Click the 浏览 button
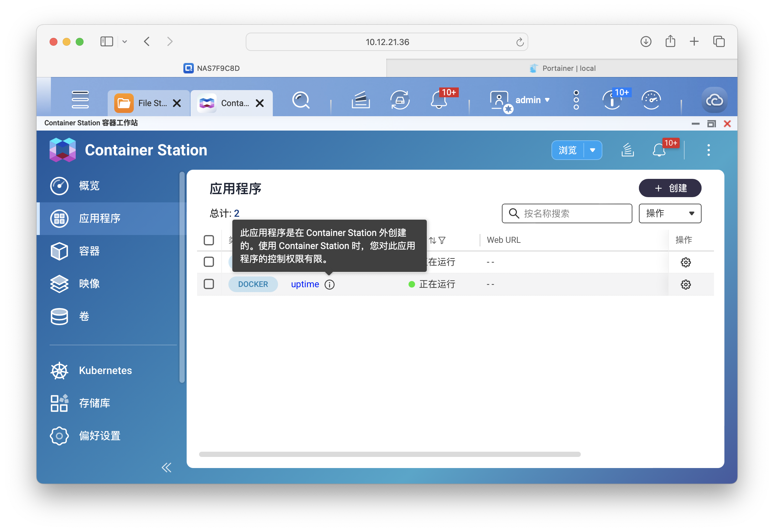 coord(567,150)
